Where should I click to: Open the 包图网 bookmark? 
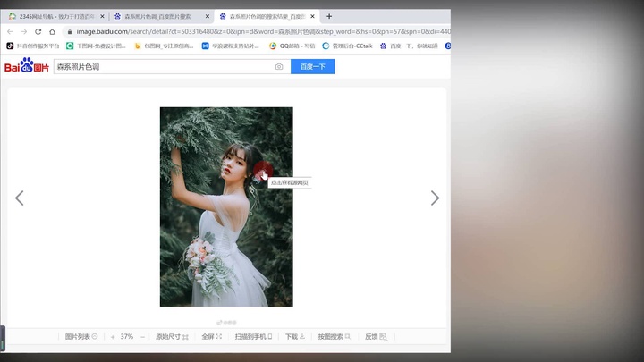164,46
